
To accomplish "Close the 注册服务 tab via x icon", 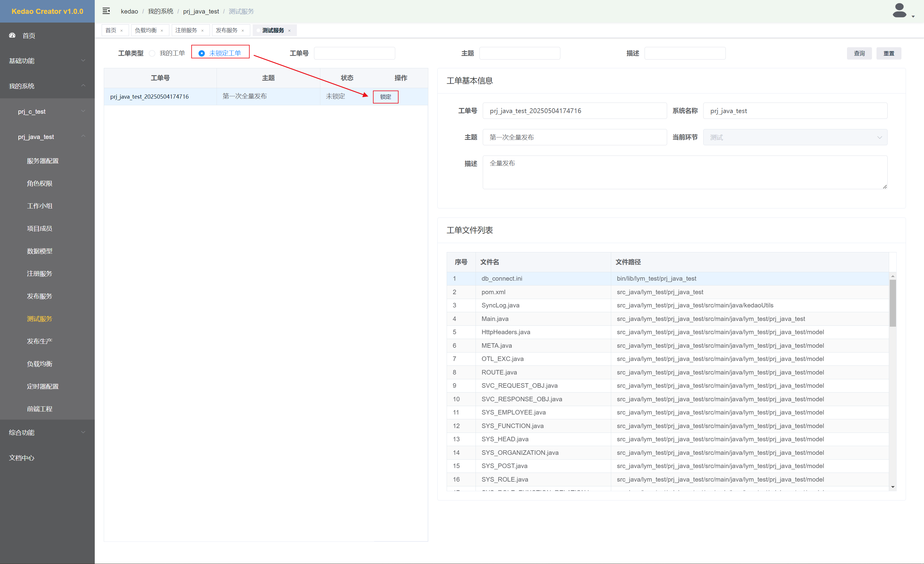I will pyautogui.click(x=202, y=31).
